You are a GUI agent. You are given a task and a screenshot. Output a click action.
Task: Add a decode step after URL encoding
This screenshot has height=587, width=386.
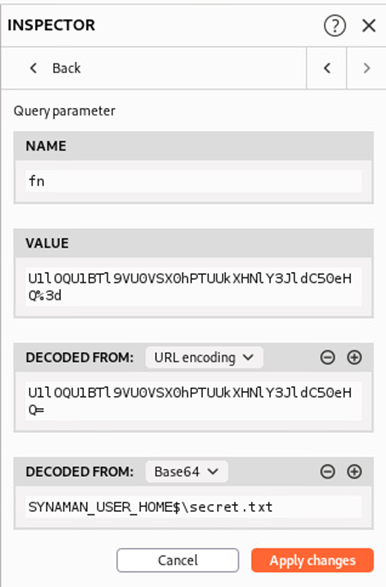[x=354, y=358]
